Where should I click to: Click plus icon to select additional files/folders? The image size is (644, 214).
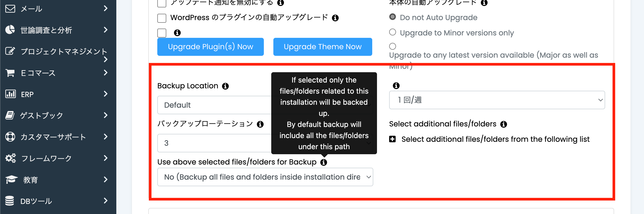(x=393, y=139)
